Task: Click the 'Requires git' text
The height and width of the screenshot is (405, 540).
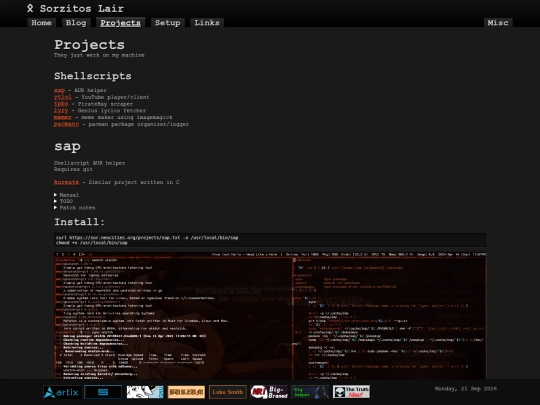Action: tap(73, 169)
